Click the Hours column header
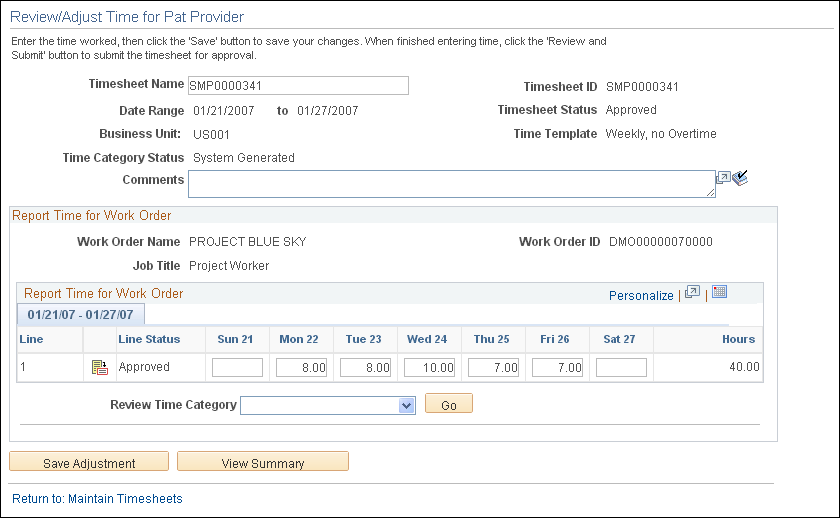 [x=738, y=339]
